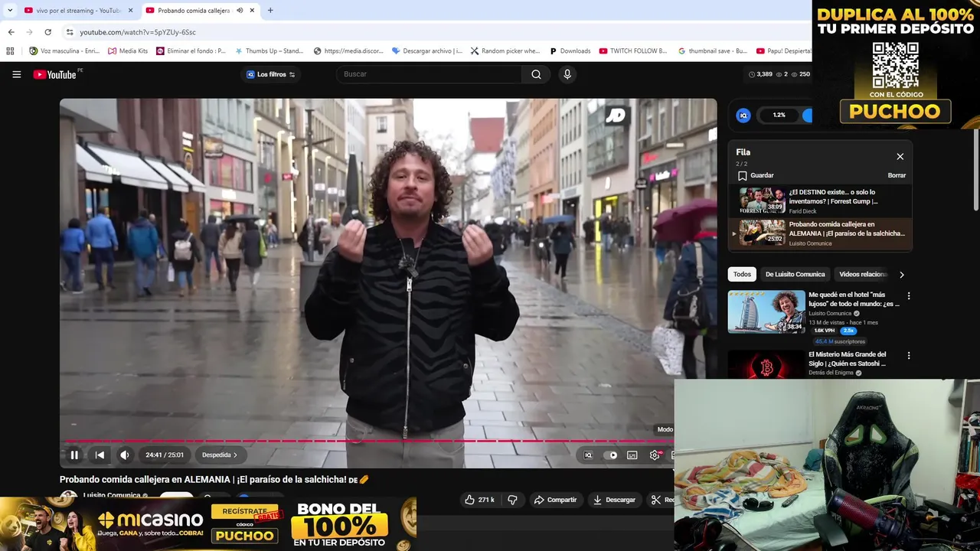Click the vidIQ icon in player controls
This screenshot has height=551, width=980.
click(x=588, y=455)
